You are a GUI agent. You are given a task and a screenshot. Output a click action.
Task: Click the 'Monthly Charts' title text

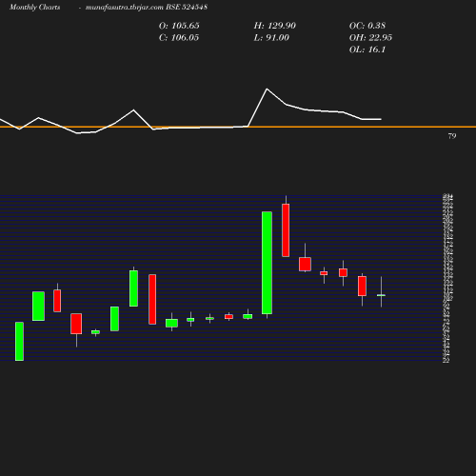click(x=35, y=7)
